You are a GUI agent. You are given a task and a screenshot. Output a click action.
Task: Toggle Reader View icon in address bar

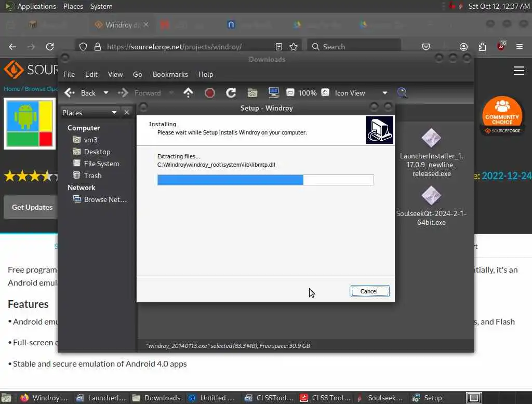tap(279, 47)
